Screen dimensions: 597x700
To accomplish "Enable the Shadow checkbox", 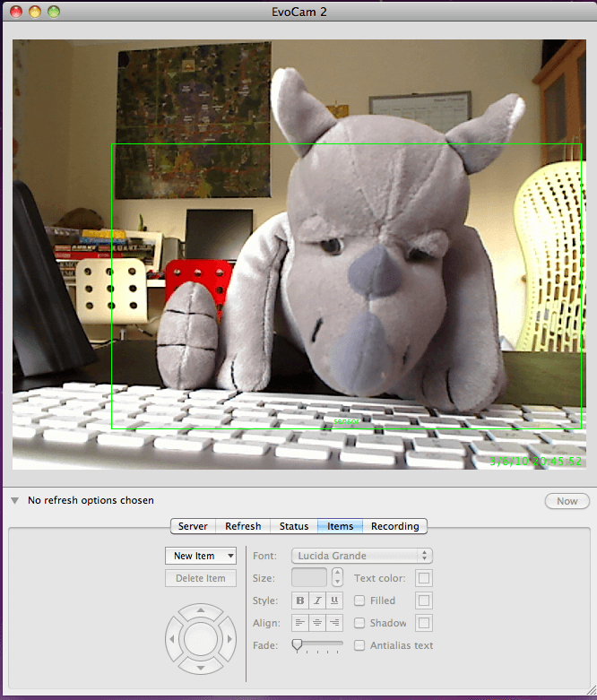I will pyautogui.click(x=359, y=623).
